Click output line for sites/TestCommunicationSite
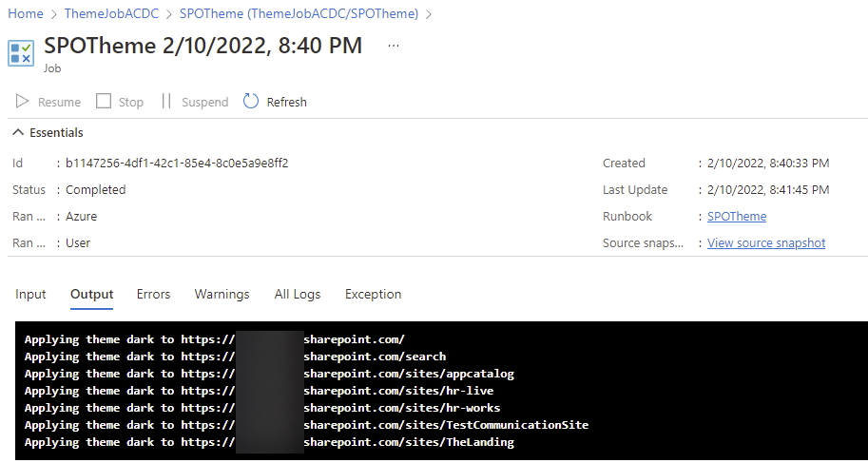The image size is (868, 463). (307, 425)
